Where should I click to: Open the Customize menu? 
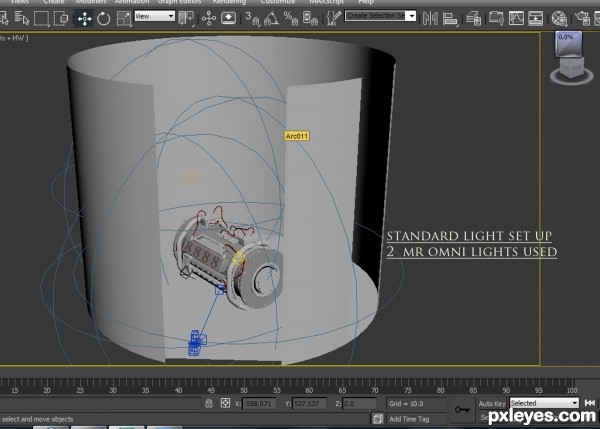tap(278, 2)
